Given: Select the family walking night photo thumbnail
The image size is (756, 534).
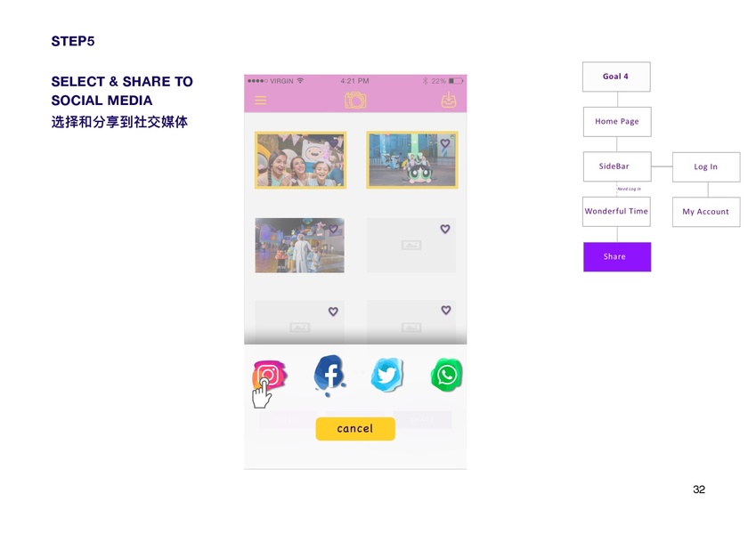Looking at the screenshot, I should pos(300,246).
